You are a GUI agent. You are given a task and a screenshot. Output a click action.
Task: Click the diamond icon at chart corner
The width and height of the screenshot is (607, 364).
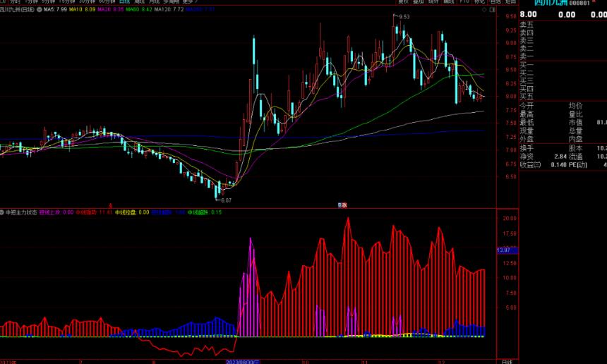tap(484, 10)
